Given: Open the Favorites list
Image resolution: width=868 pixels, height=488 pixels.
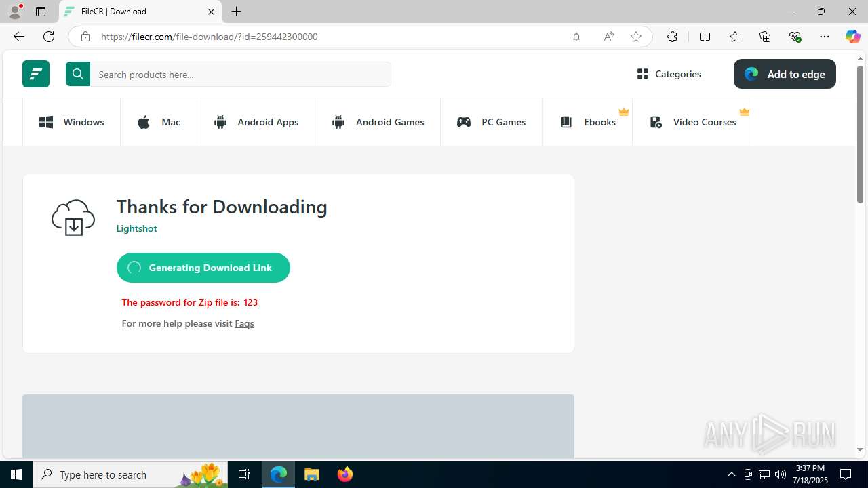Looking at the screenshot, I should point(735,37).
